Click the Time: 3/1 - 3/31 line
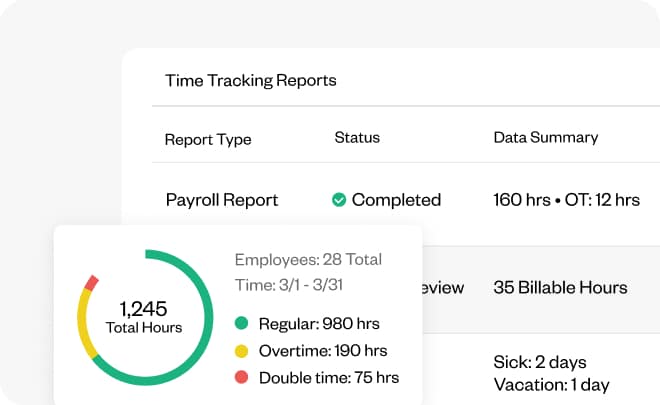The height and width of the screenshot is (405, 660). (x=289, y=285)
